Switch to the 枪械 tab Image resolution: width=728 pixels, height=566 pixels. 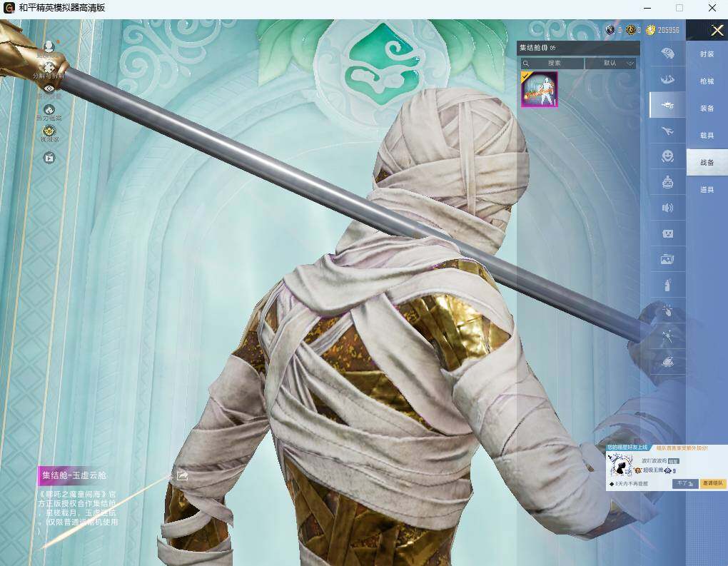tap(707, 81)
